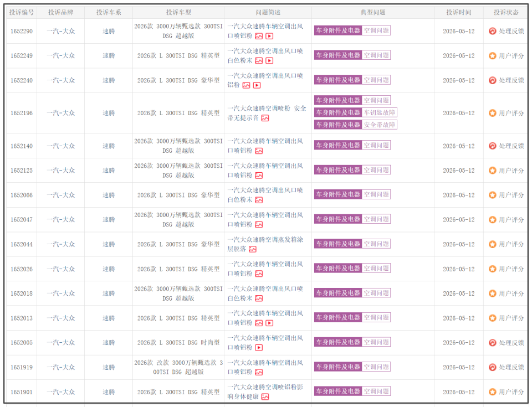
Task: Select 安全带故障 tag in row 1652196
Action: (379, 125)
